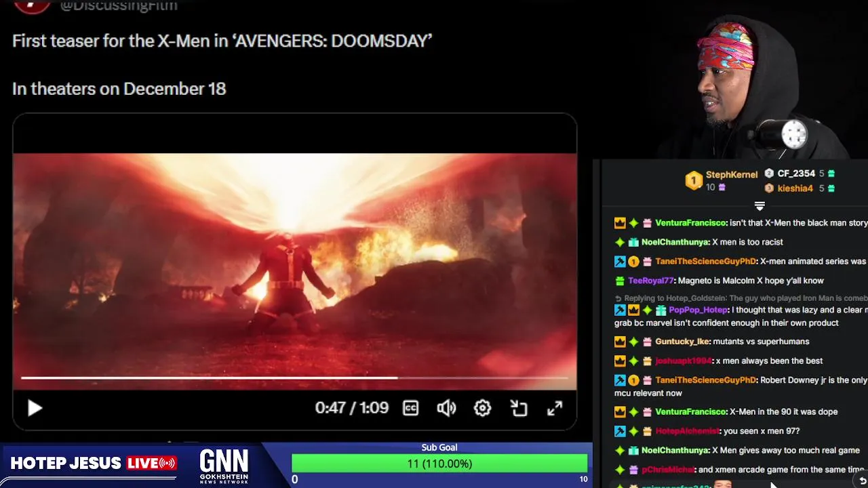Mute the video with the speaker icon

pyautogui.click(x=446, y=408)
